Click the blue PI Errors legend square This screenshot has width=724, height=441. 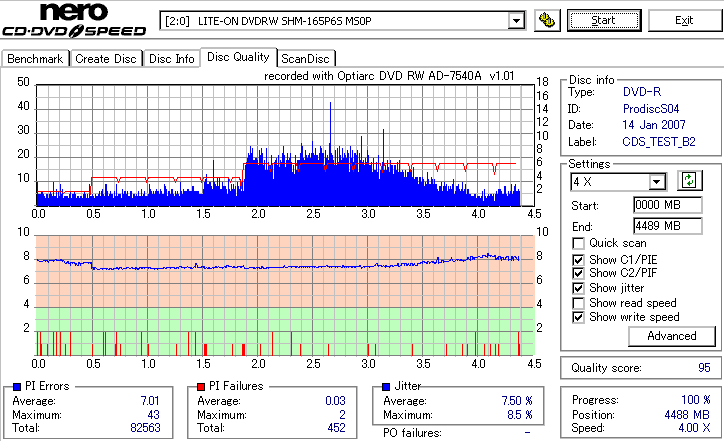17,387
